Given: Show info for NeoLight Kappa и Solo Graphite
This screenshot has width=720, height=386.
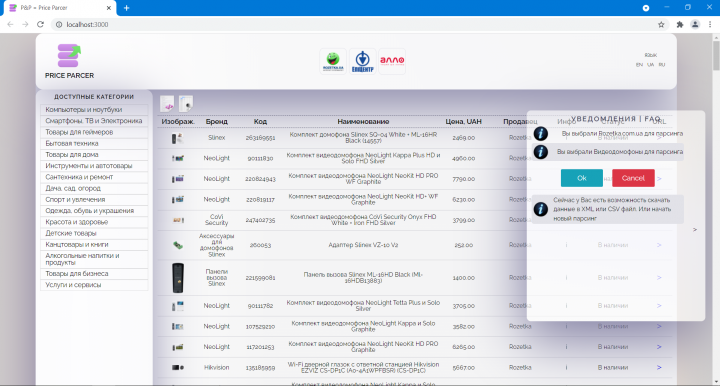Looking at the screenshot, I should pyautogui.click(x=566, y=326).
